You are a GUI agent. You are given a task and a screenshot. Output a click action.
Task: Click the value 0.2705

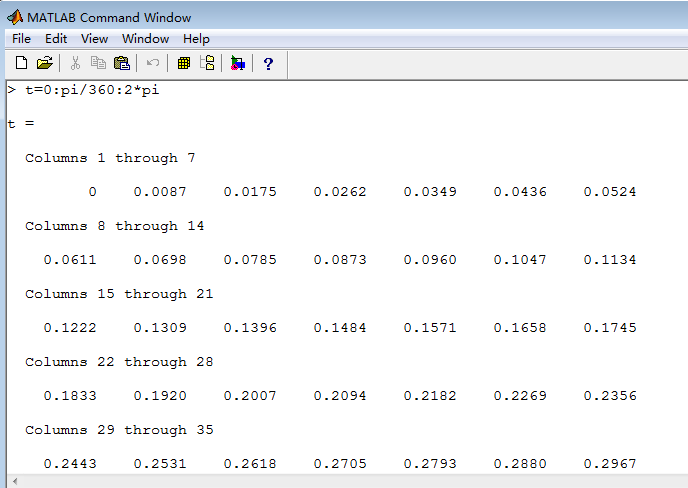pos(340,464)
